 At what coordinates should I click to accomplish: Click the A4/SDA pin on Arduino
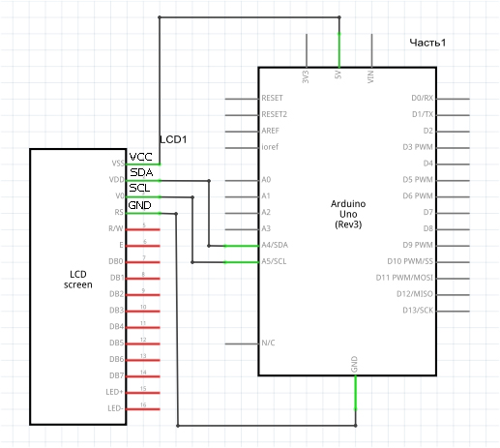(242, 246)
